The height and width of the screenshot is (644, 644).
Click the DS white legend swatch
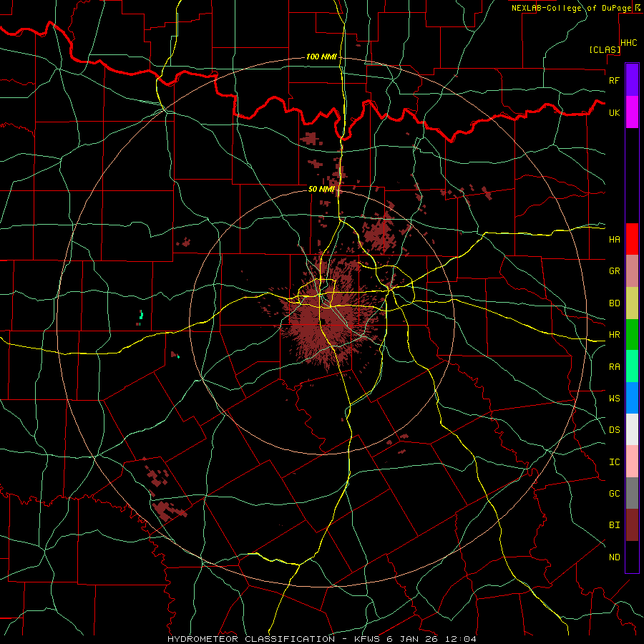632,429
